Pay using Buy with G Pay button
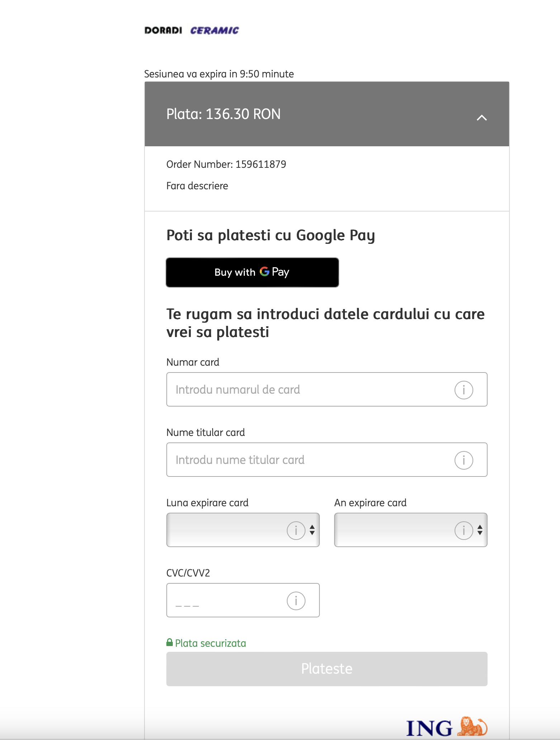560x740 pixels. [x=252, y=272]
